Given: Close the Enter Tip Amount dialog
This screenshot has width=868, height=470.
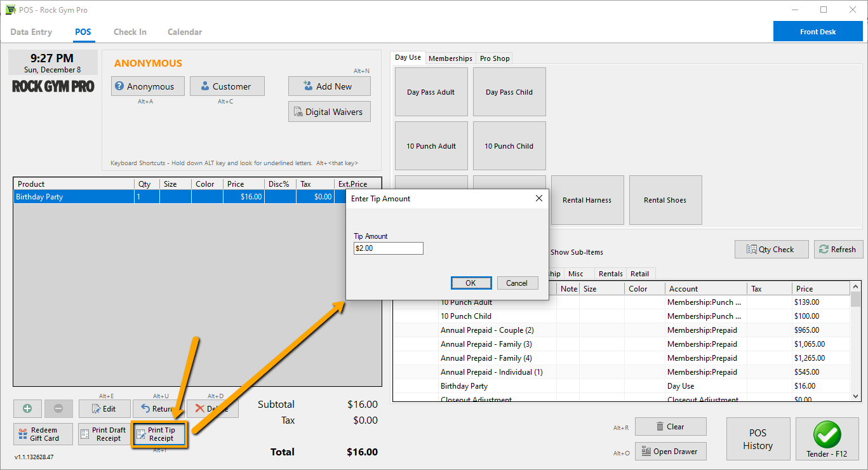Looking at the screenshot, I should (539, 198).
